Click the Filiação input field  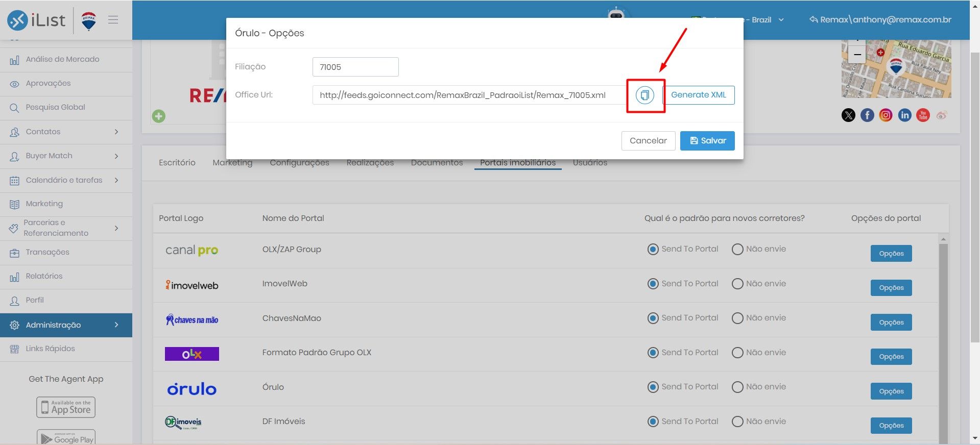click(355, 67)
